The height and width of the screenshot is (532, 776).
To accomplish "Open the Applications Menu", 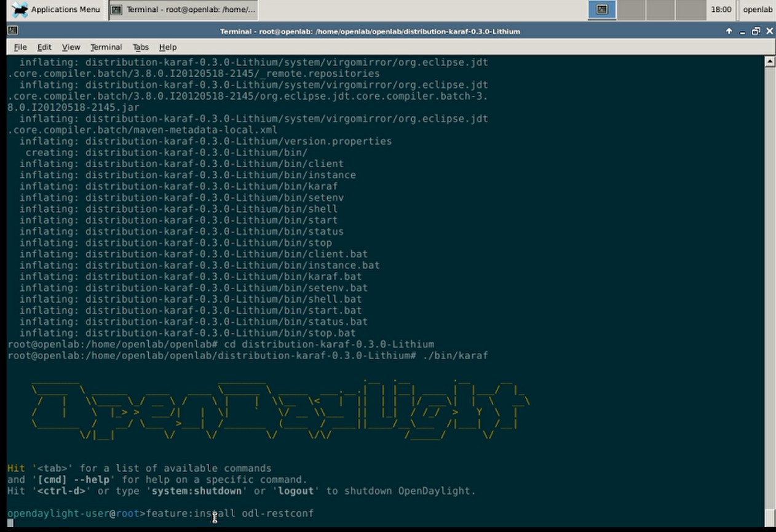I will (57, 9).
